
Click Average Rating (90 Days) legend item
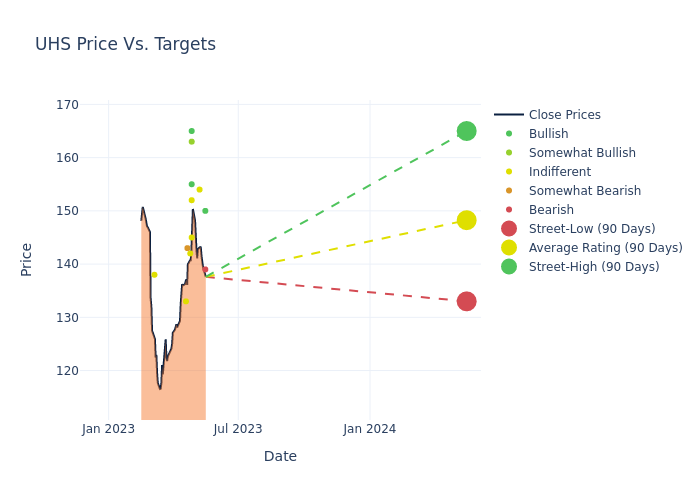pos(605,248)
